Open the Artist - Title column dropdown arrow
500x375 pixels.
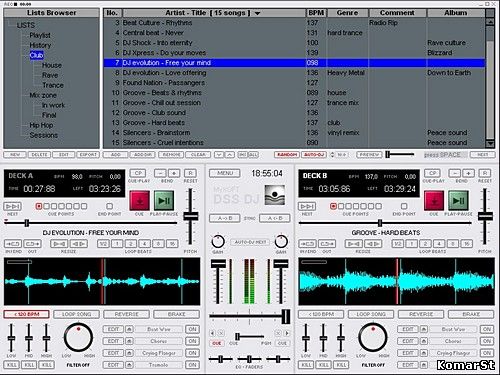tap(257, 13)
